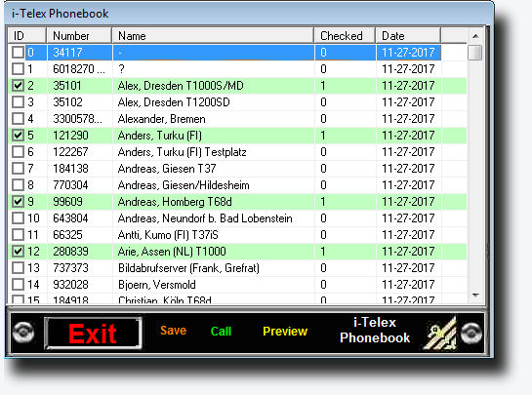This screenshot has height=395, width=532.
Task: Click the Checked column header
Action: (x=345, y=36)
